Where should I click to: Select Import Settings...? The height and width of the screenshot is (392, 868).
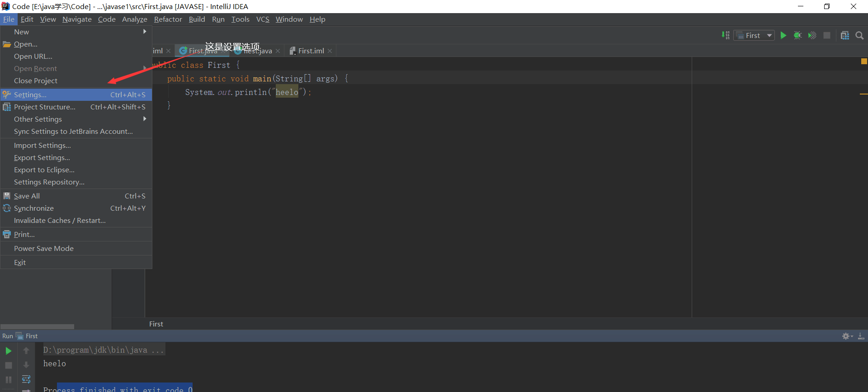click(76, 145)
